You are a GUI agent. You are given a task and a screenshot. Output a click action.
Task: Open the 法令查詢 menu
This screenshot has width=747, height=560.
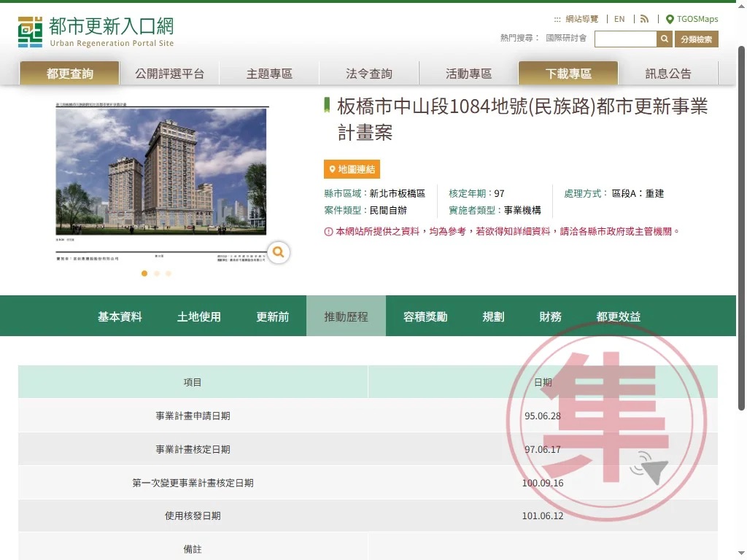point(369,74)
